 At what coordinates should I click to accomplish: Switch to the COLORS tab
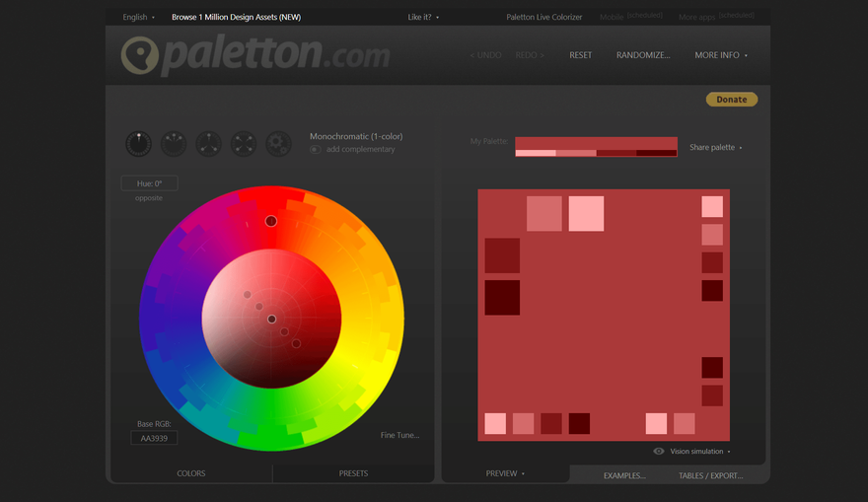[191, 473]
